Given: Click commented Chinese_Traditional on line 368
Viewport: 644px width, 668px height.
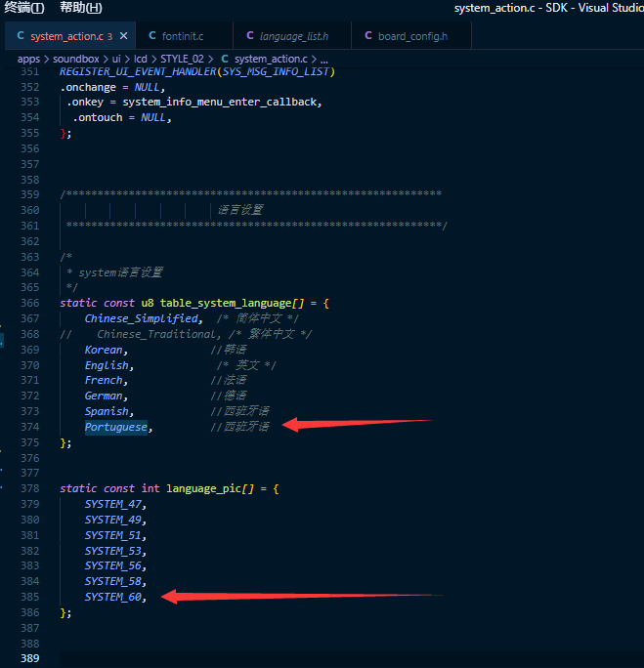Looking at the screenshot, I should [156, 334].
